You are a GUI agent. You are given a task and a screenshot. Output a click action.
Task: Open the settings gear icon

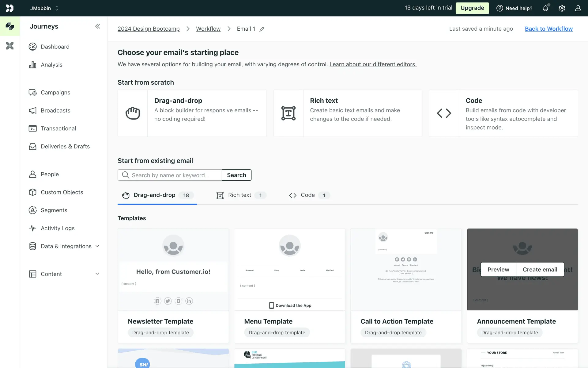(x=562, y=8)
